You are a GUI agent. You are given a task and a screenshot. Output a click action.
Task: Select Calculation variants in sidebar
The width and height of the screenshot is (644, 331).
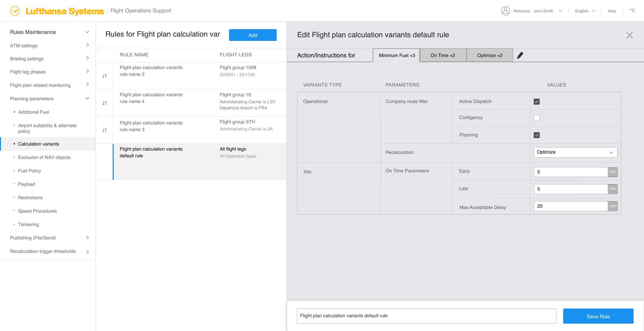click(x=48, y=144)
